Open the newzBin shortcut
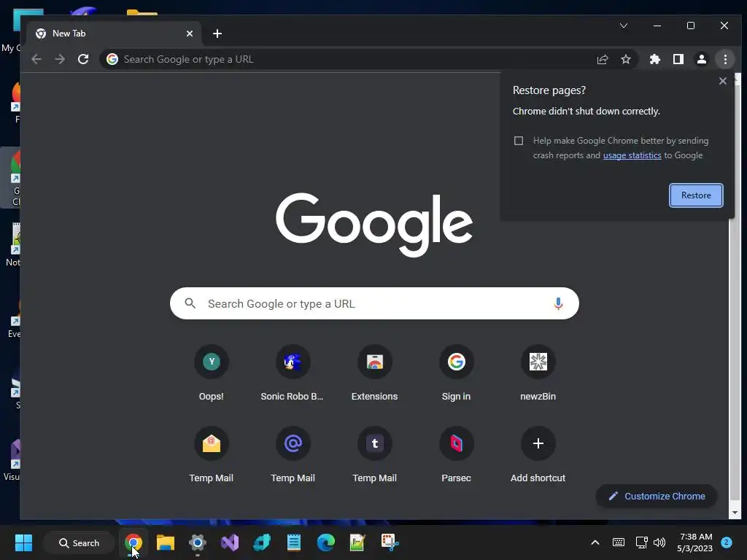The height and width of the screenshot is (560, 747). click(538, 374)
